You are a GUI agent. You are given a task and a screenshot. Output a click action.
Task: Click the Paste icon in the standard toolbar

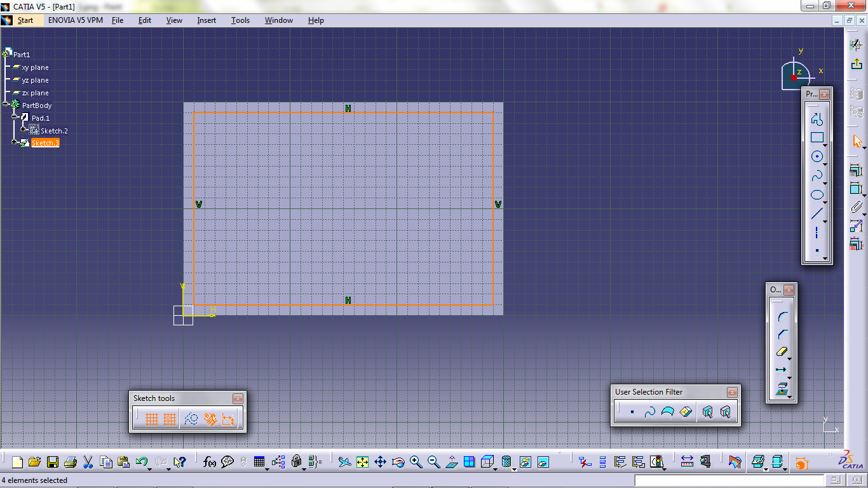(x=123, y=462)
